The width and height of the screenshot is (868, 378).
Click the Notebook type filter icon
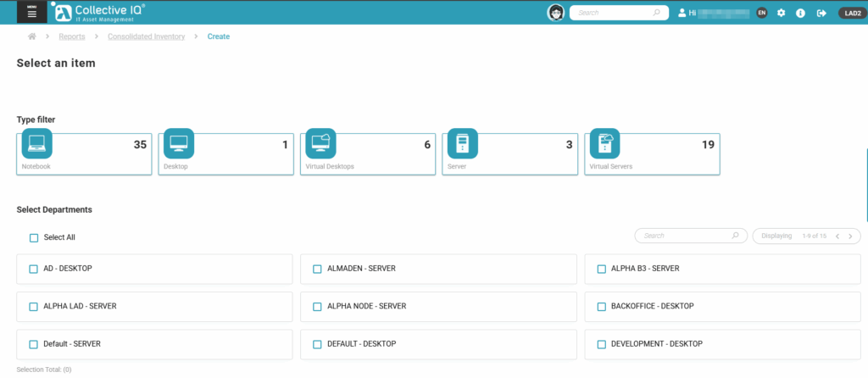tap(36, 142)
